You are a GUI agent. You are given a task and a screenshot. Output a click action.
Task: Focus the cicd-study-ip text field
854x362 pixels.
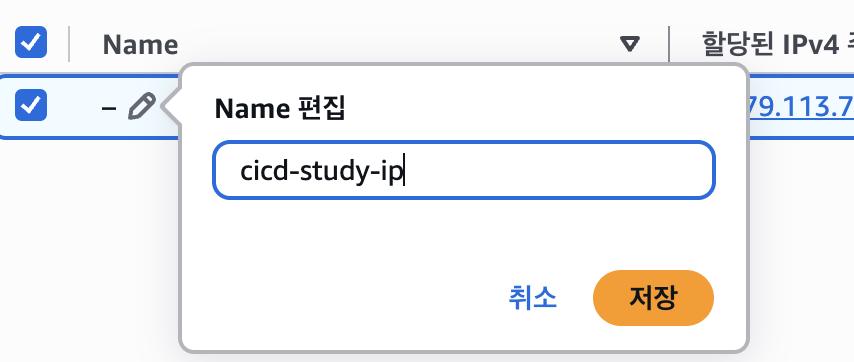tap(463, 170)
